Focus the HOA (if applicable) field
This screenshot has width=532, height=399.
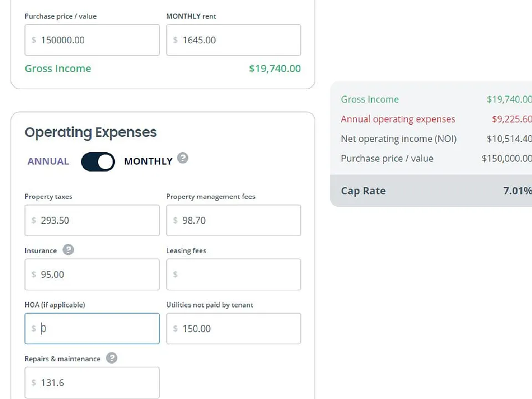point(92,329)
